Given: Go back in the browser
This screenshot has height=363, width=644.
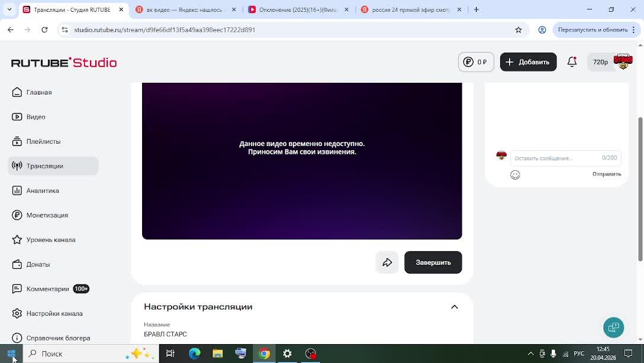Looking at the screenshot, I should pos(11,30).
